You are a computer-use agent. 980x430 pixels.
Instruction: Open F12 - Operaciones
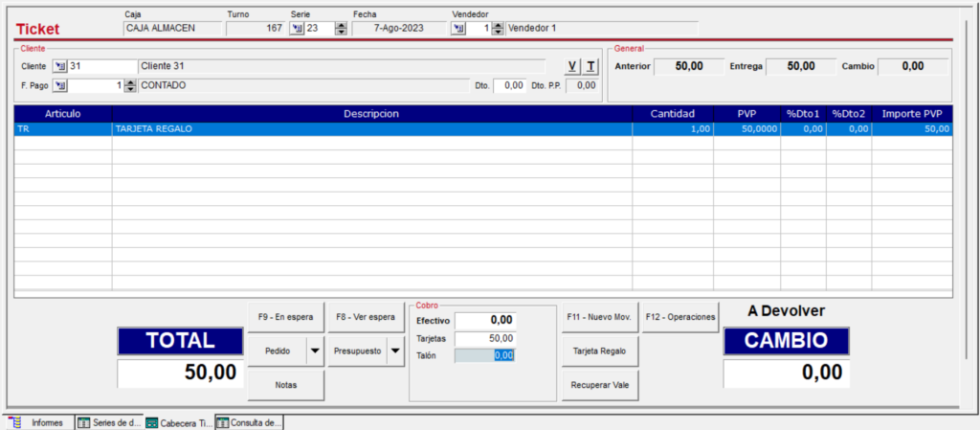(x=680, y=318)
